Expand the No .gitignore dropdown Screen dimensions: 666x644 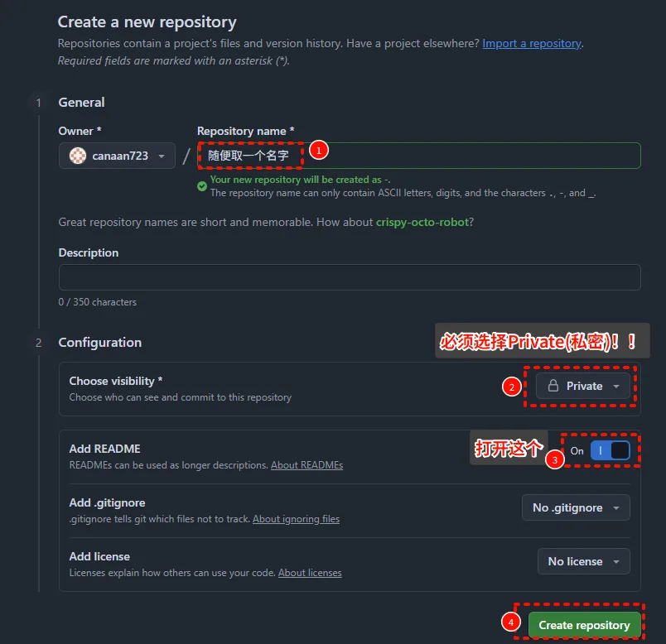(576, 507)
